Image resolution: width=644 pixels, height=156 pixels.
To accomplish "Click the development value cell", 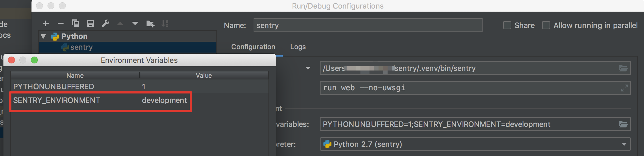I will pos(165,100).
